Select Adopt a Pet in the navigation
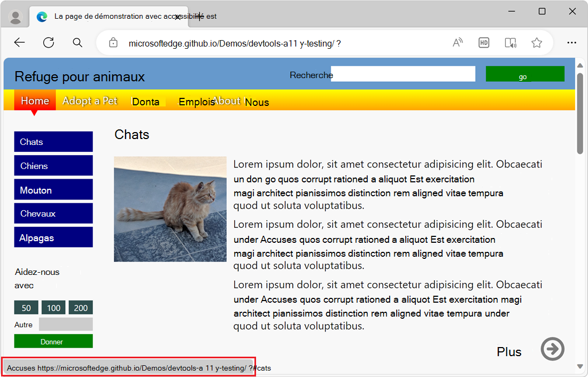The height and width of the screenshot is (377, 588). pos(90,101)
